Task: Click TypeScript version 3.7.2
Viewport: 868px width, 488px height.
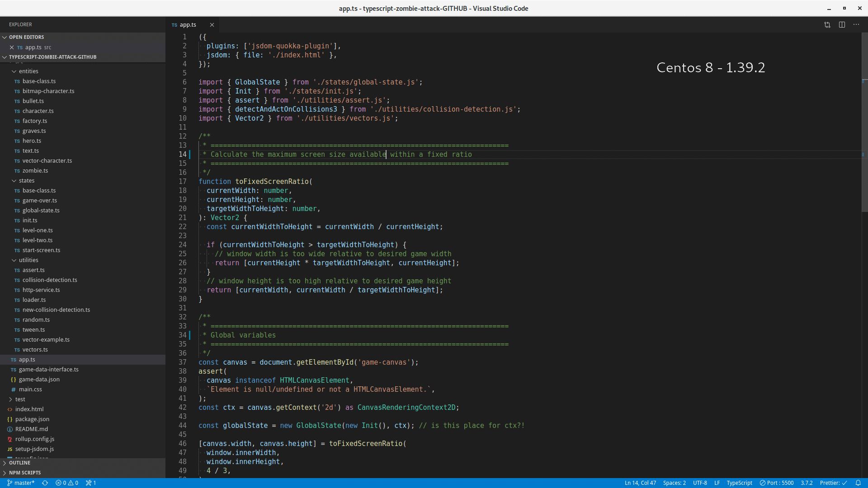Action: (807, 483)
